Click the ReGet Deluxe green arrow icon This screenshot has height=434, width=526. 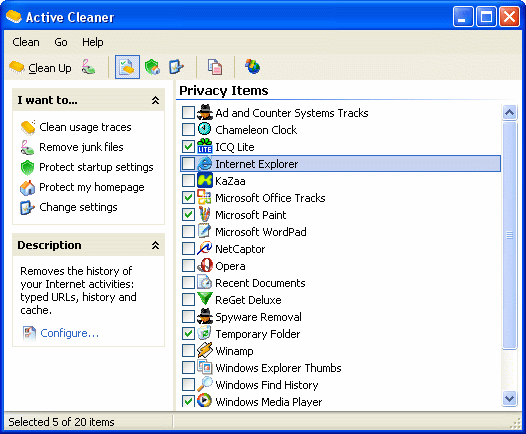[204, 299]
